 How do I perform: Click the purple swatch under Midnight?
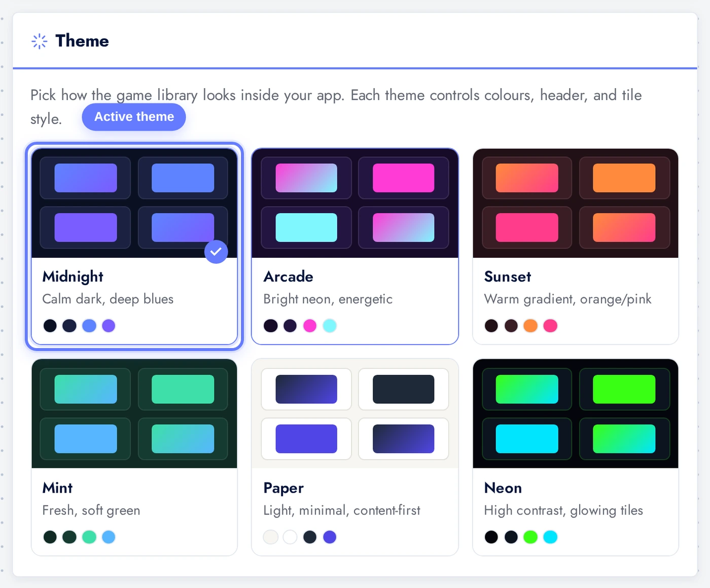pyautogui.click(x=109, y=326)
